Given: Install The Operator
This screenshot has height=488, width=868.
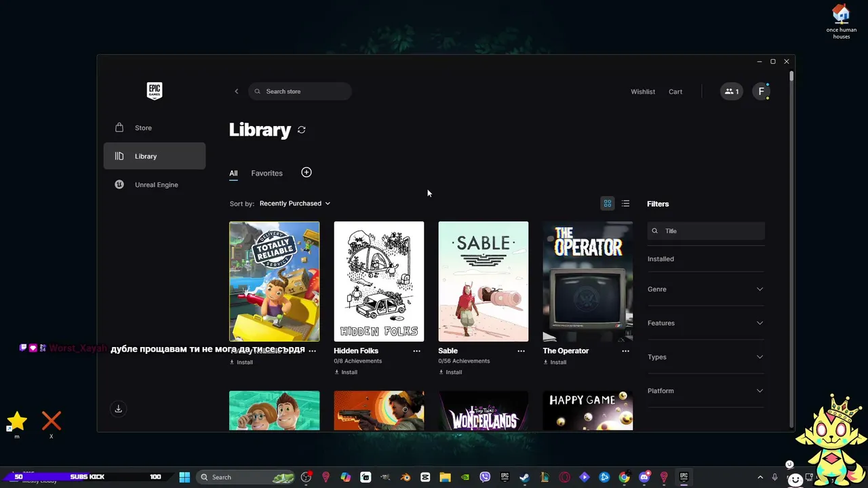Looking at the screenshot, I should click(x=555, y=362).
